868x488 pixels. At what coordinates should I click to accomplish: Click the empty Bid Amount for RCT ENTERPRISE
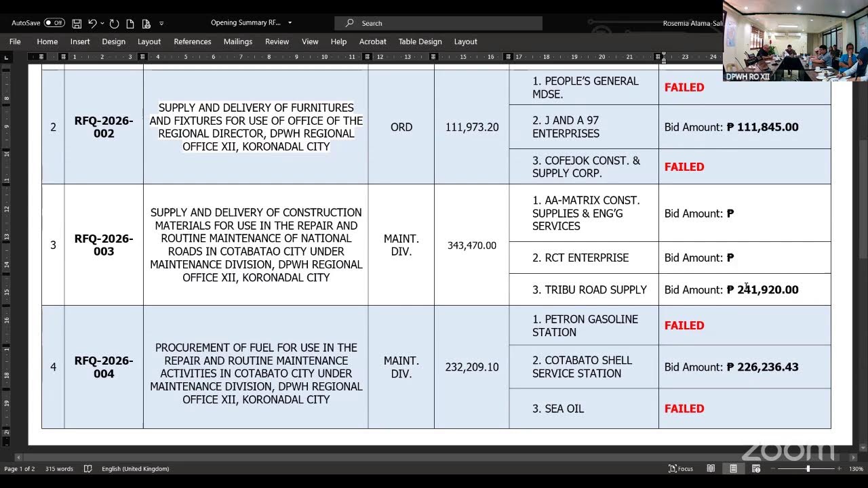(699, 258)
